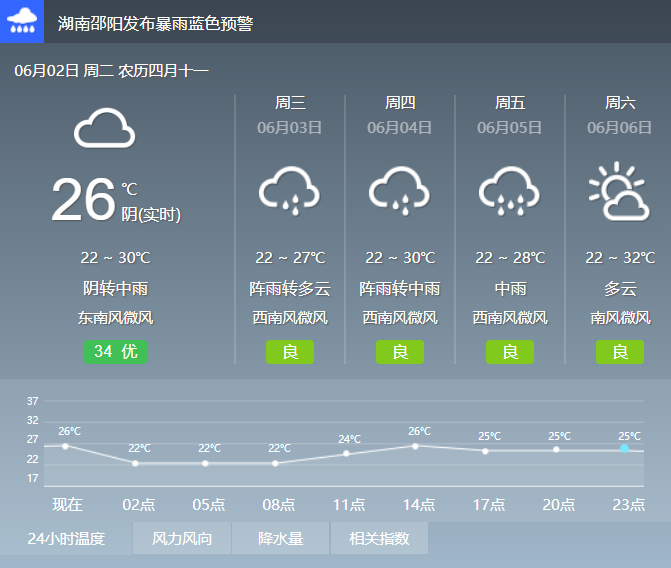Click the partly cloudy icon for 周六
Image resolution: width=671 pixels, height=568 pixels.
point(620,191)
